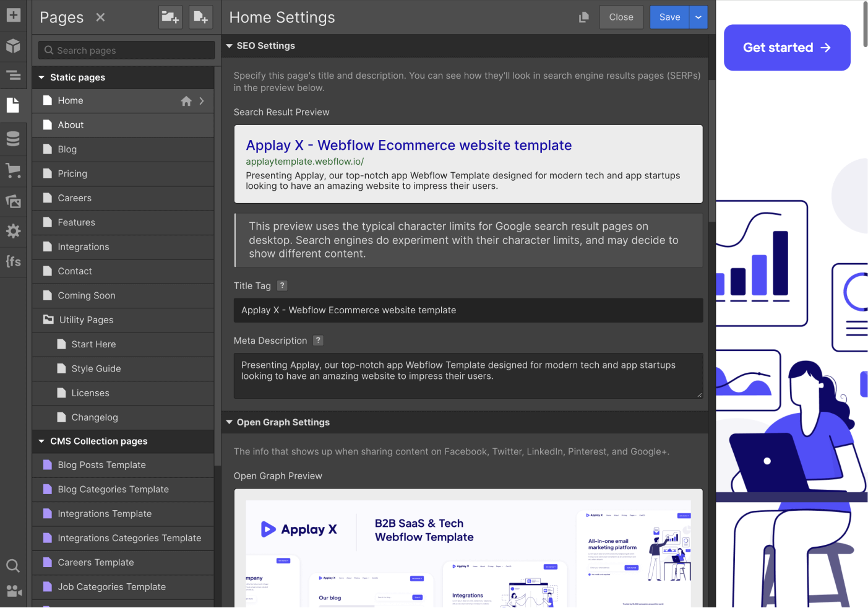Image resolution: width=868 pixels, height=608 pixels.
Task: Select the Licenses page
Action: click(x=123, y=393)
